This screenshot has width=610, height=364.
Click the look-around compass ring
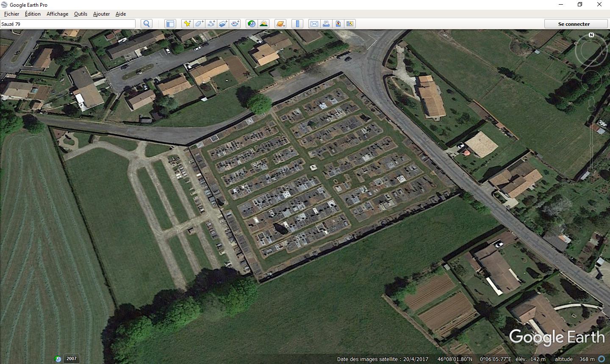click(x=591, y=50)
